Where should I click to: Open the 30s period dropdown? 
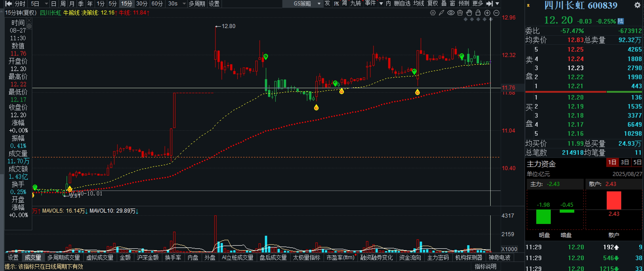184,4
